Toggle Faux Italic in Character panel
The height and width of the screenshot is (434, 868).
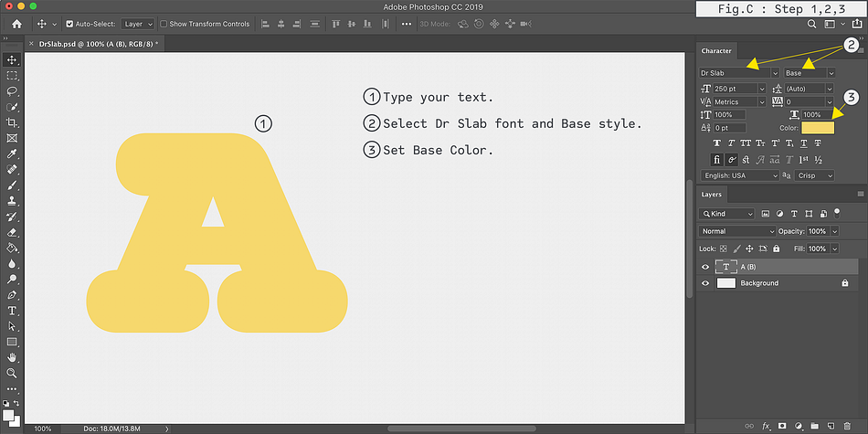pyautogui.click(x=732, y=143)
